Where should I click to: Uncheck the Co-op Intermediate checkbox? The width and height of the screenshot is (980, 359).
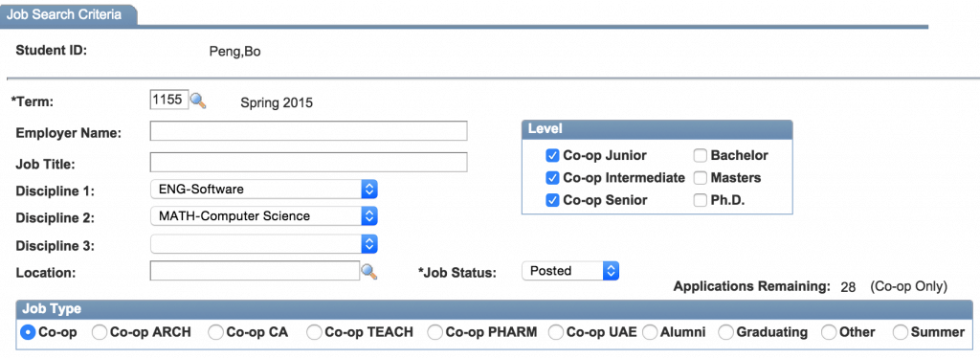click(552, 178)
